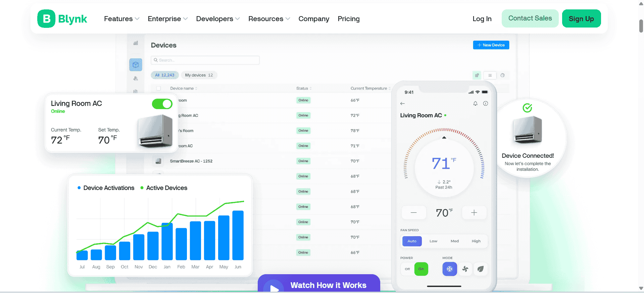Click the Jun bar in the chart
Image resolution: width=644 pixels, height=293 pixels.
tap(238, 235)
